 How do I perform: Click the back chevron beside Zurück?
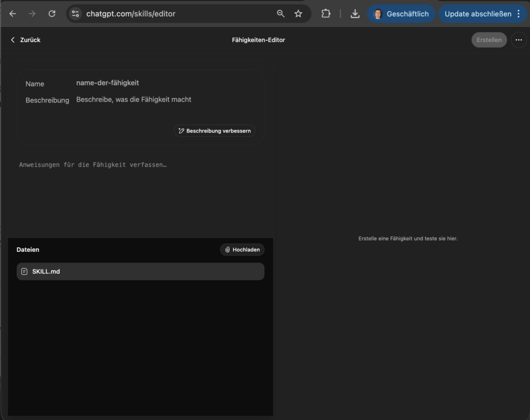12,39
